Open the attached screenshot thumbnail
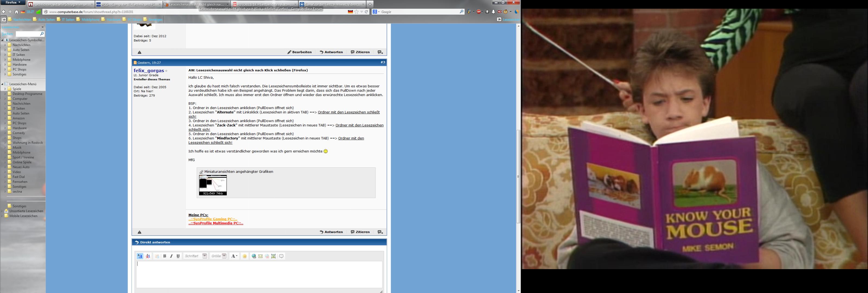The width and height of the screenshot is (868, 293). (x=213, y=185)
